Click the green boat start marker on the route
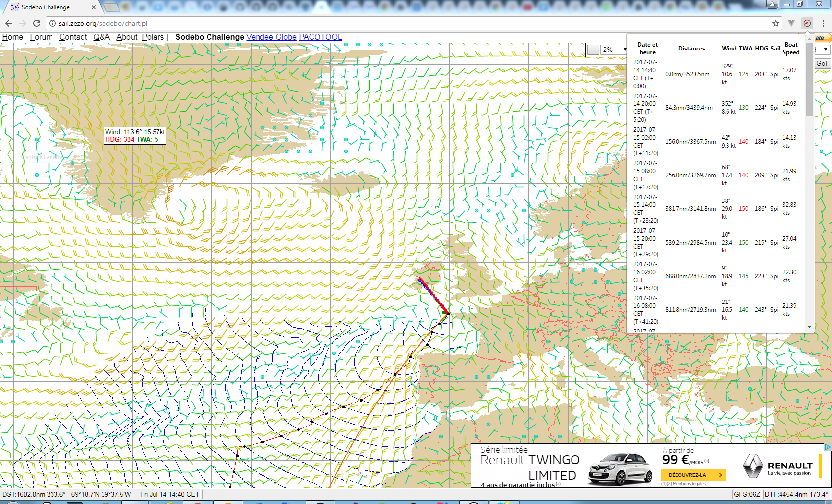Viewport: 832px width, 504px height. pos(444,312)
